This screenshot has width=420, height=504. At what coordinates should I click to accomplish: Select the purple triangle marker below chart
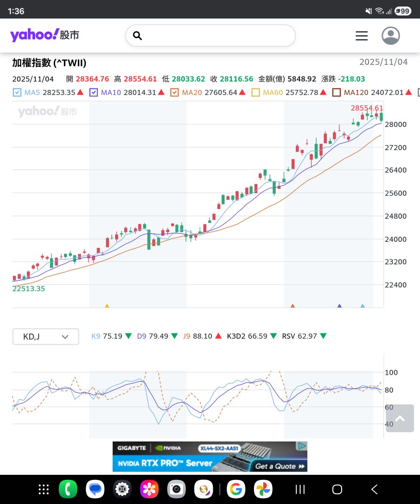click(339, 306)
